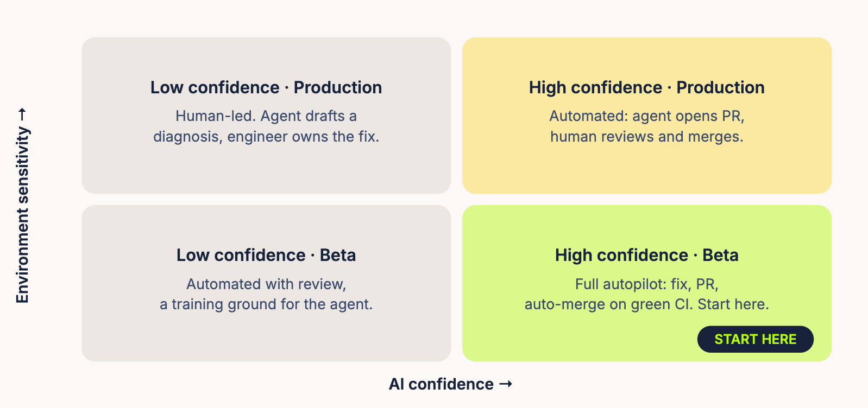Click the 'Human-led. Agent drafts a' text
Screen dimensions: 868x408
pyautogui.click(x=266, y=116)
